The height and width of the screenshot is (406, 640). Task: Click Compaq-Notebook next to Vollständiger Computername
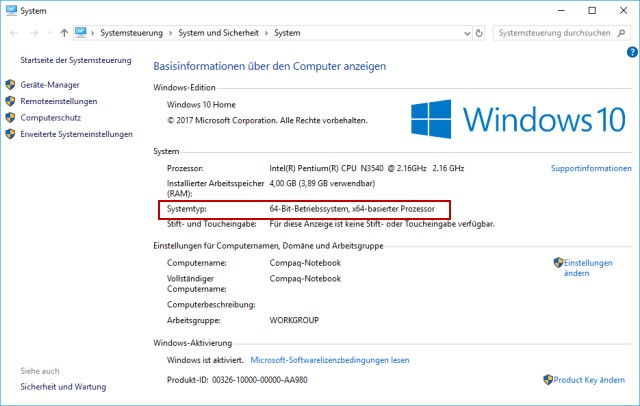(x=305, y=279)
